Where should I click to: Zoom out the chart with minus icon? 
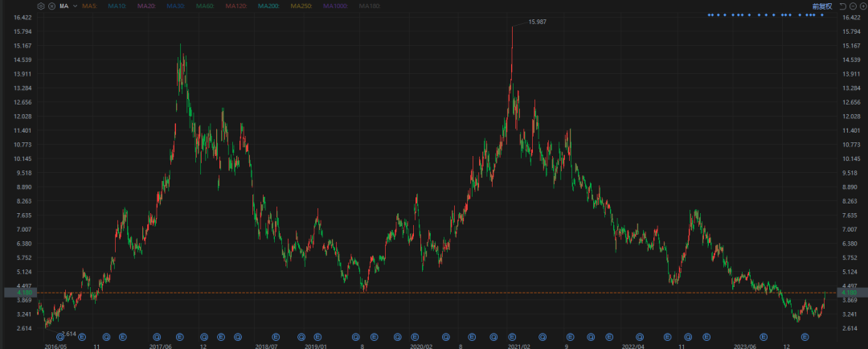(852, 6)
